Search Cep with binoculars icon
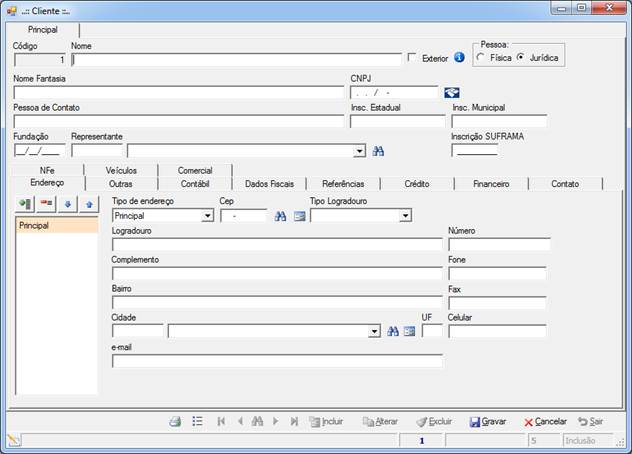632x454 pixels. 280,216
